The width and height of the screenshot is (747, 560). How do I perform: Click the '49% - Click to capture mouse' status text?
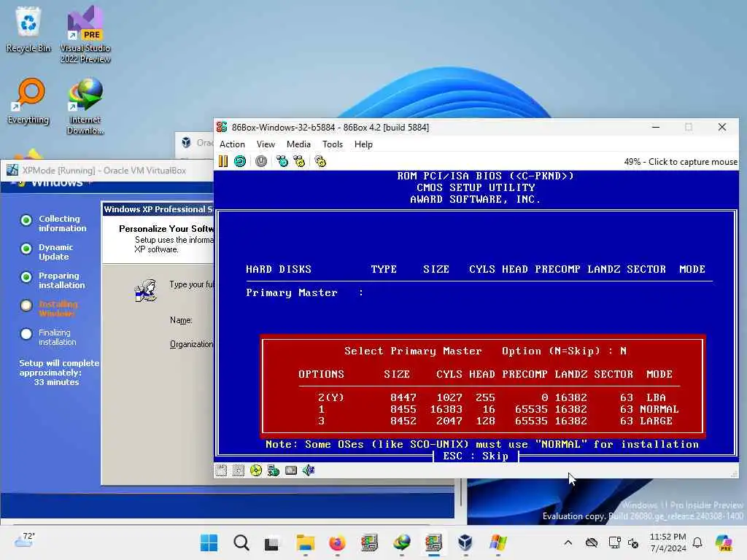pos(681,162)
